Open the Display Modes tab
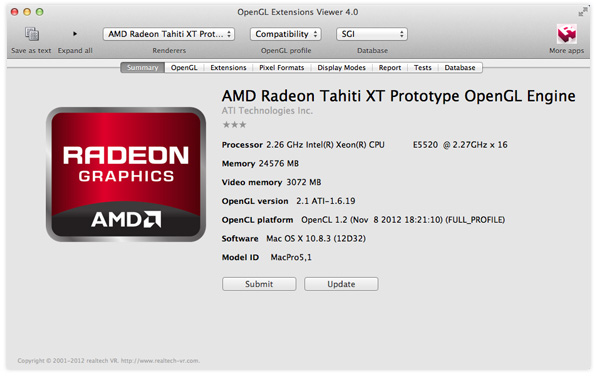Viewport: 596px width, 379px height. click(341, 68)
